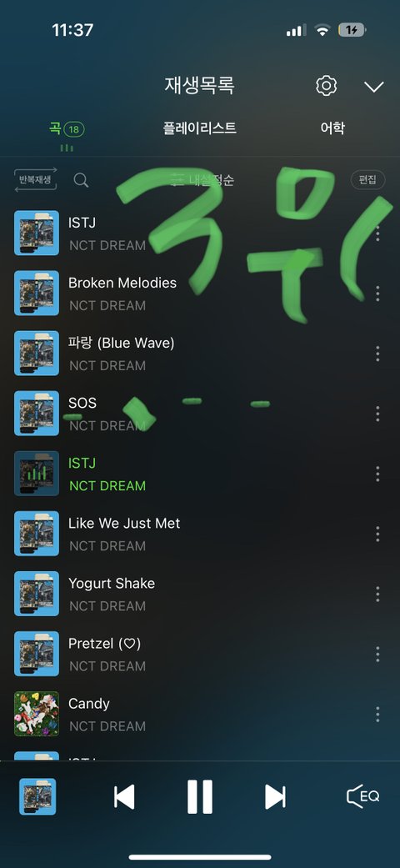Switch to the 플레이리스트 tab

[200, 128]
